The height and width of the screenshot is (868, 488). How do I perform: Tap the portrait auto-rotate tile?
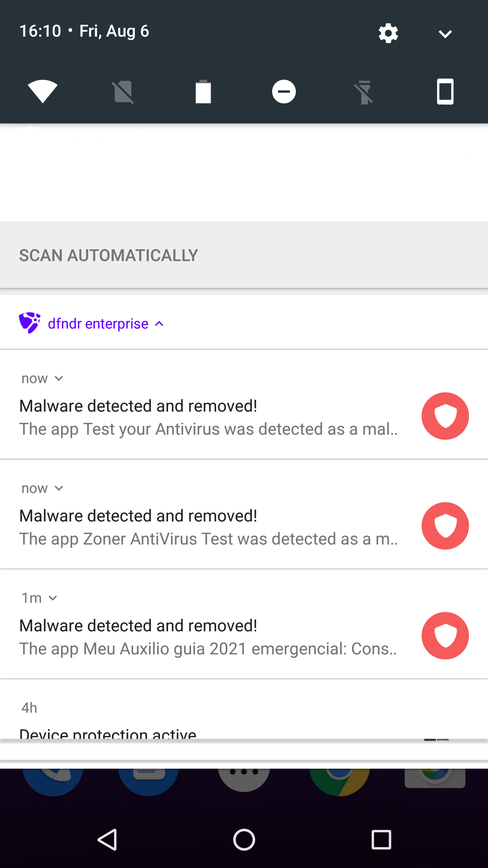point(445,92)
